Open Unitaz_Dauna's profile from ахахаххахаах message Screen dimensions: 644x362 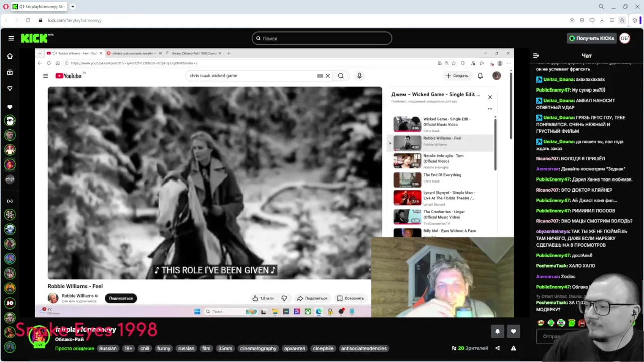point(559,79)
